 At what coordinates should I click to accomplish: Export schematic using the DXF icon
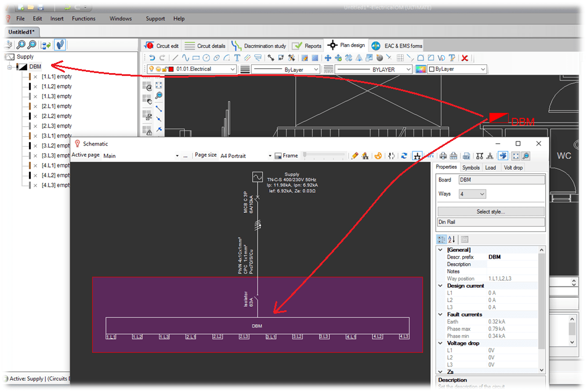[x=466, y=156]
